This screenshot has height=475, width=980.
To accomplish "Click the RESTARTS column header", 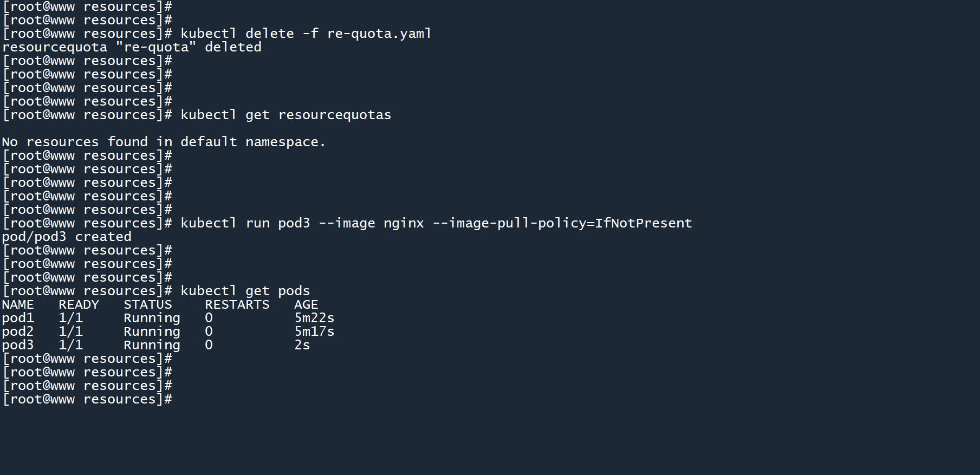I will (237, 304).
